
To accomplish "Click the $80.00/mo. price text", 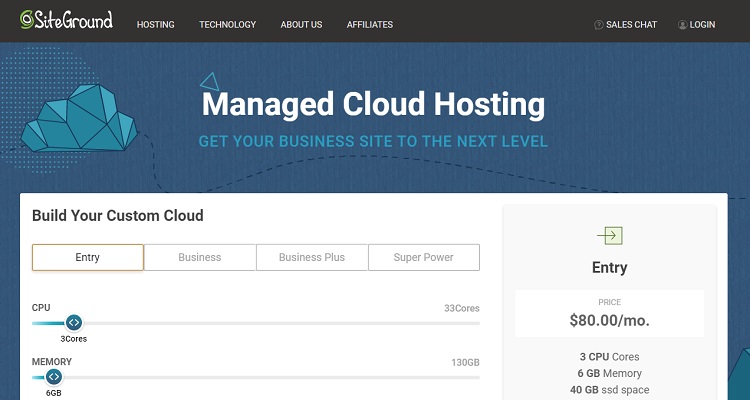I will (609, 321).
